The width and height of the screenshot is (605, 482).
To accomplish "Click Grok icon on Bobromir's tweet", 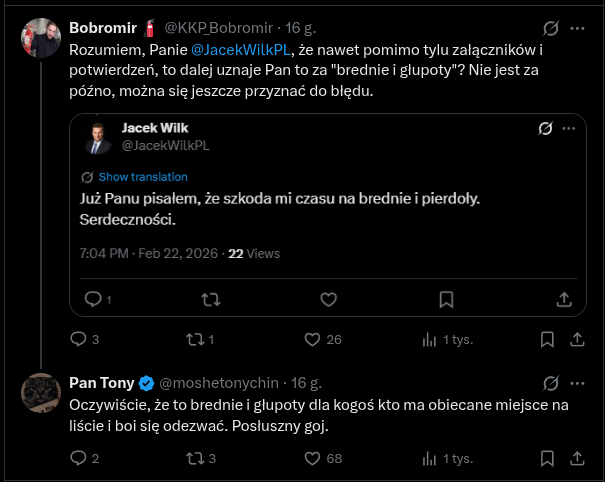I will click(548, 28).
